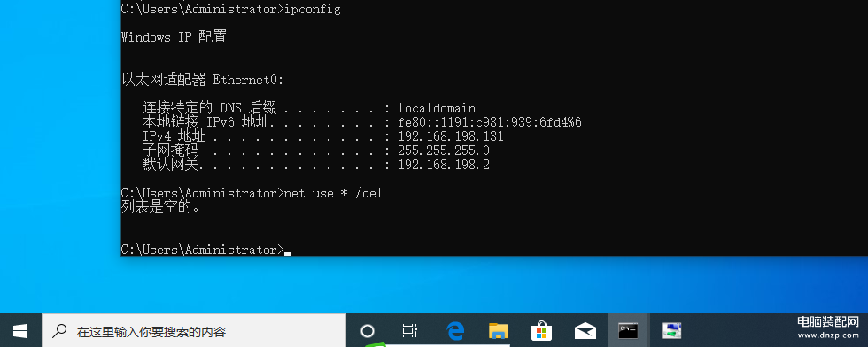Viewport: 868px width, 347px height.
Task: Click the localdomain DNS suffix value
Action: pos(437,108)
